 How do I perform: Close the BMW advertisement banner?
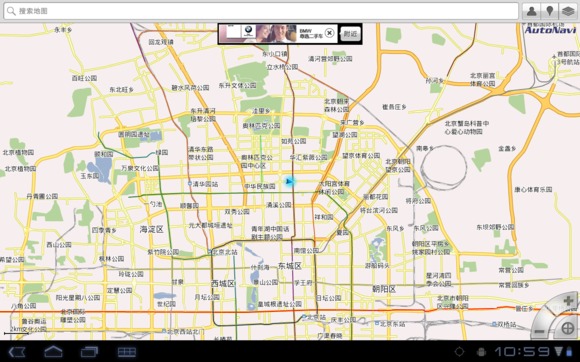[329, 34]
